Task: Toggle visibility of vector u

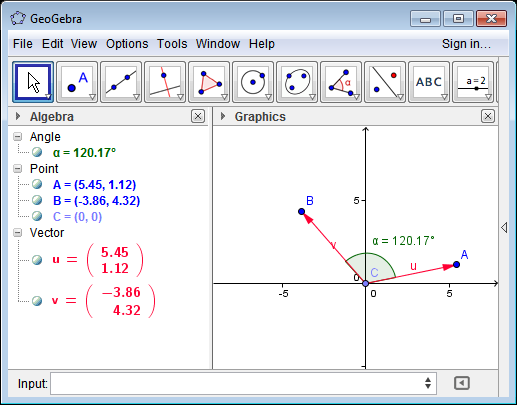Action: [37, 260]
